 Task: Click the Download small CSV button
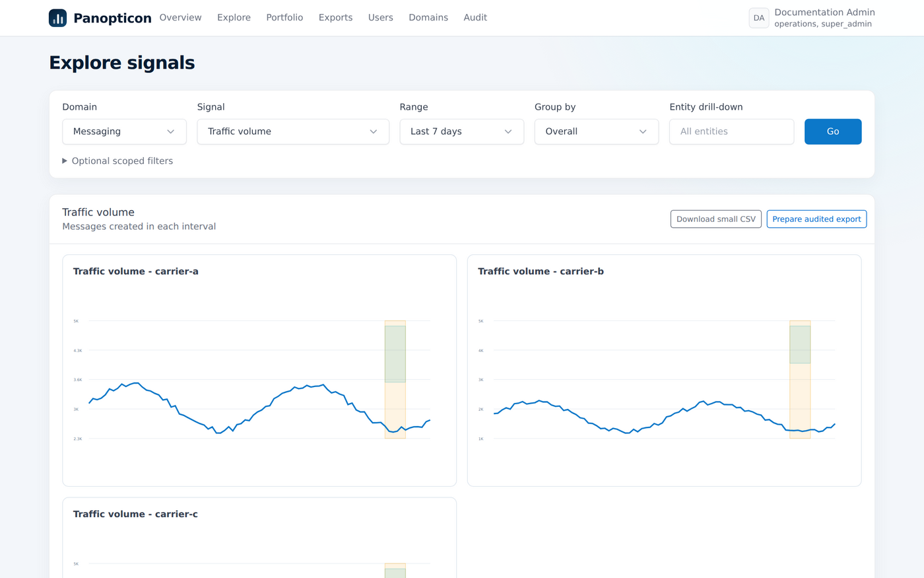[x=716, y=219]
